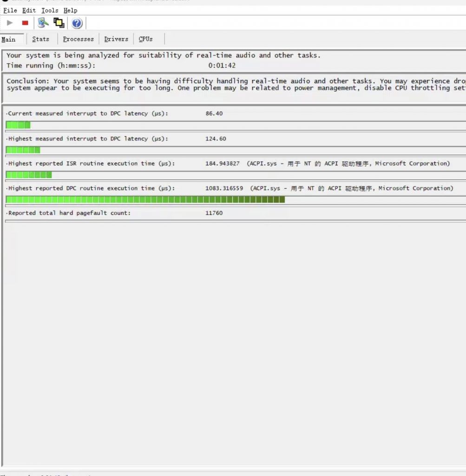This screenshot has width=466, height=476.
Task: Open help via blue question mark icon
Action: [77, 23]
